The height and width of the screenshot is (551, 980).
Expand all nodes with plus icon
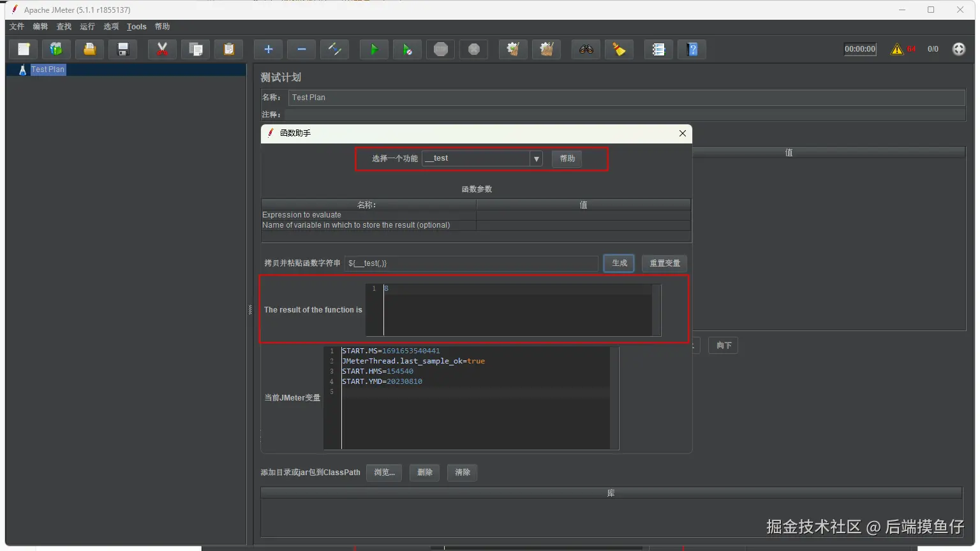269,49
